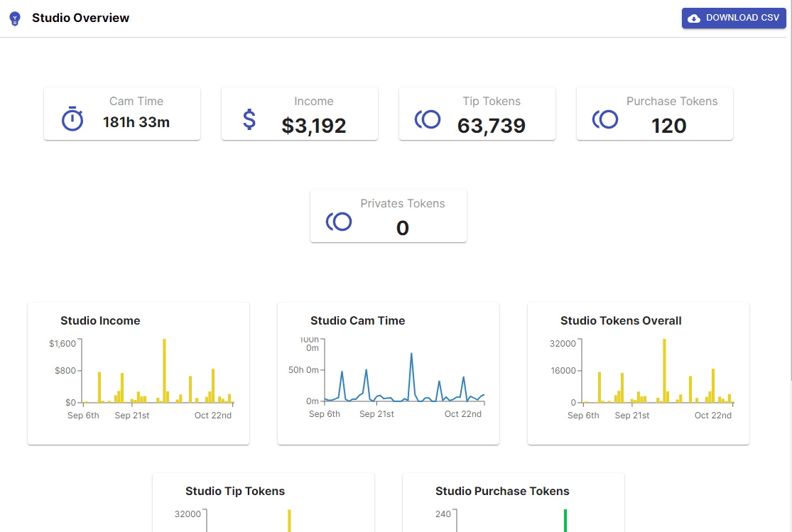Select the Studio Overview heading
Image resolution: width=792 pixels, height=532 pixels.
pyautogui.click(x=80, y=18)
